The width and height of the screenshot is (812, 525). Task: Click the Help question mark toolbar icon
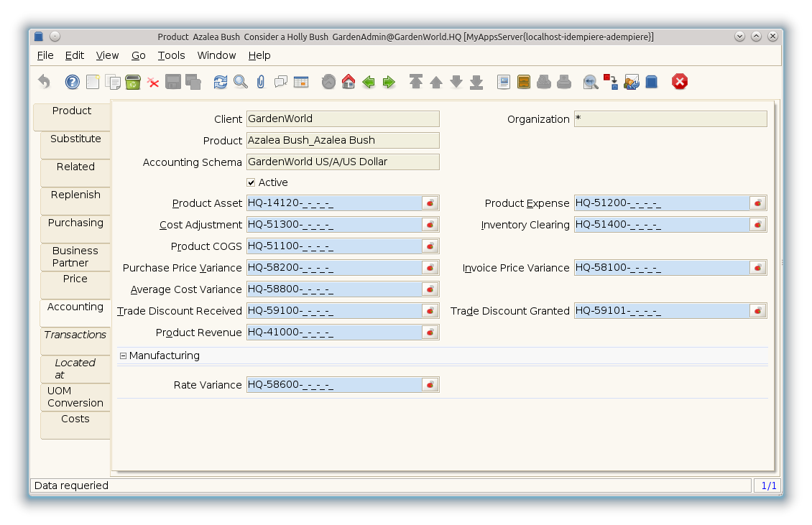(72, 83)
